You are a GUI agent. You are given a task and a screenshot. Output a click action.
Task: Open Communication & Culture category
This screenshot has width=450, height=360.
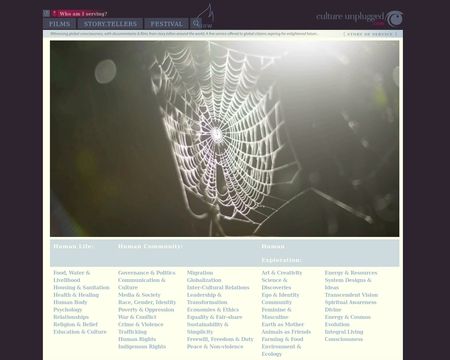coord(142,284)
